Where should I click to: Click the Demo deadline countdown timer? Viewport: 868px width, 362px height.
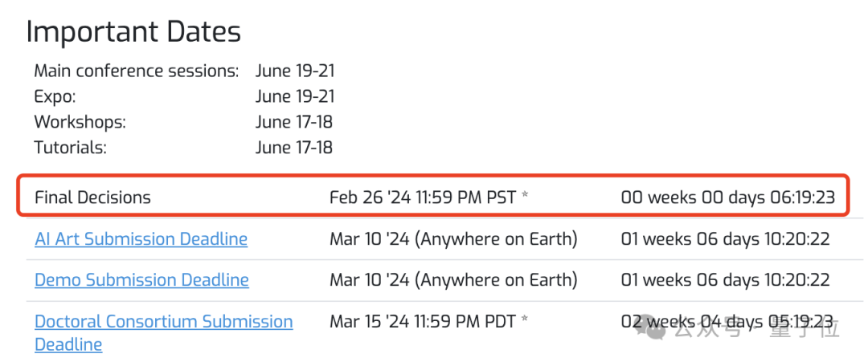(725, 280)
